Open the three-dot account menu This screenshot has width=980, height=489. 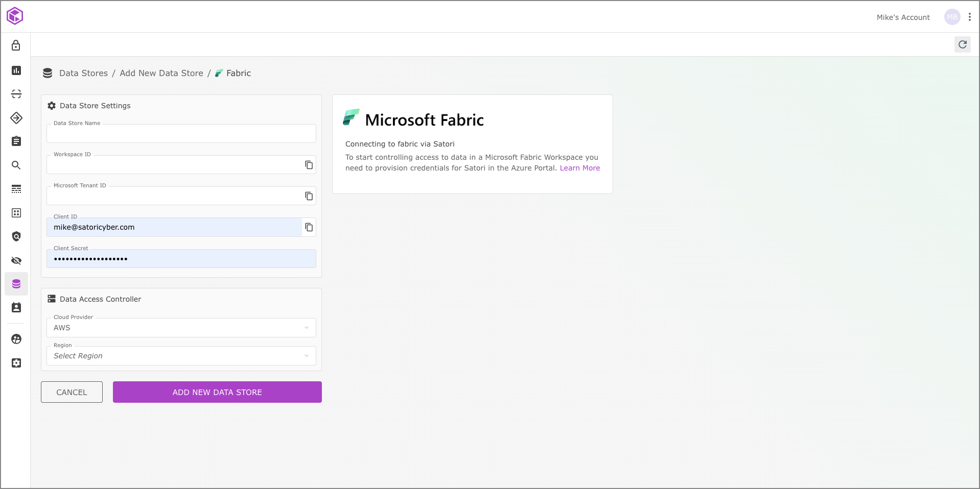pyautogui.click(x=969, y=17)
